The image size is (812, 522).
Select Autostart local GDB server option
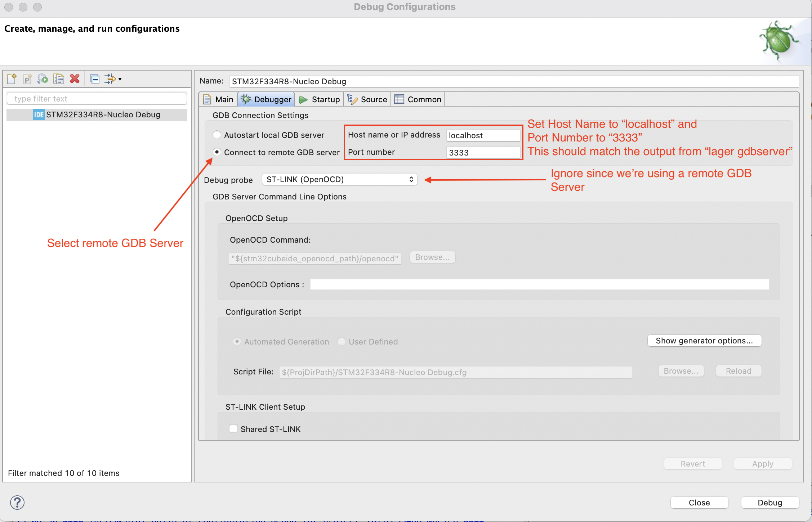[217, 135]
